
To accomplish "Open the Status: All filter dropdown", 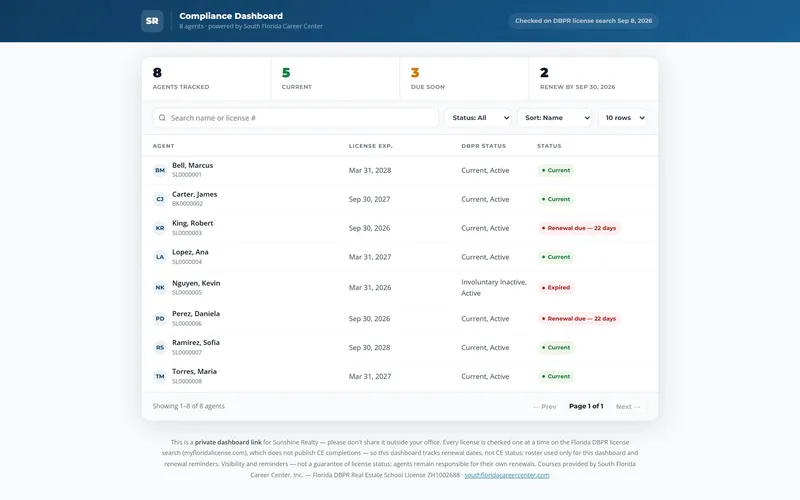I will [x=478, y=118].
